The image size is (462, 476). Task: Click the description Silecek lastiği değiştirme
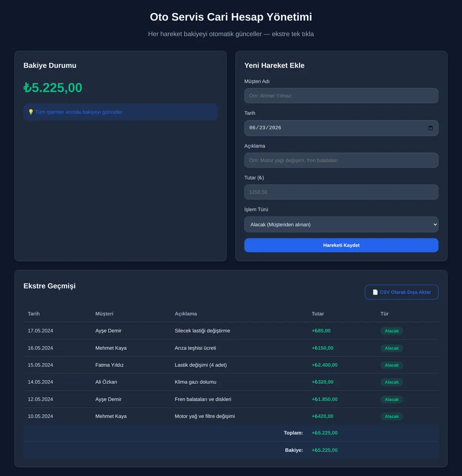[x=203, y=331]
